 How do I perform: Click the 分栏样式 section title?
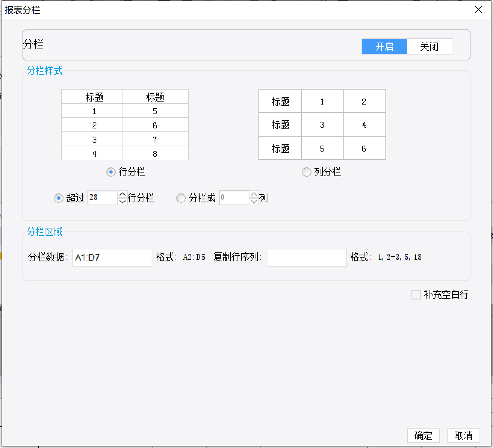click(44, 71)
